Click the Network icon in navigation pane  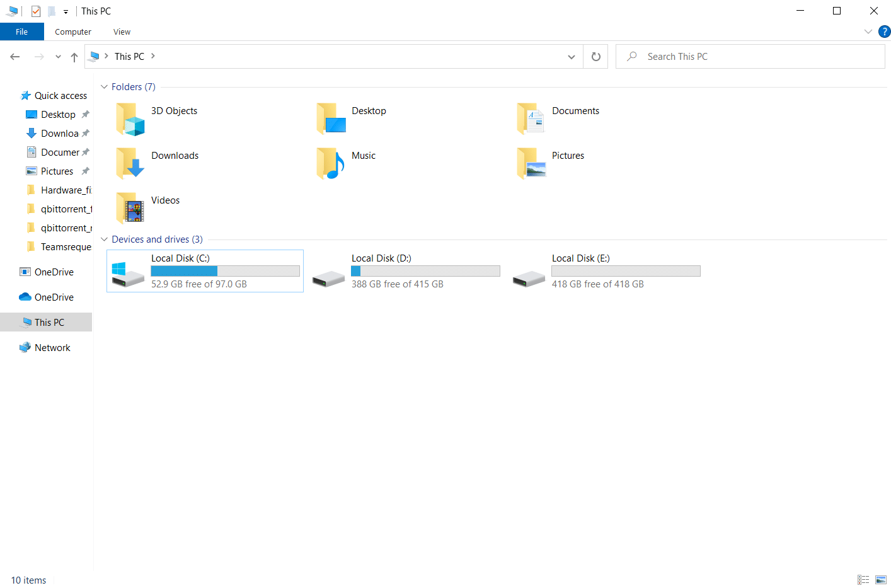pos(25,348)
